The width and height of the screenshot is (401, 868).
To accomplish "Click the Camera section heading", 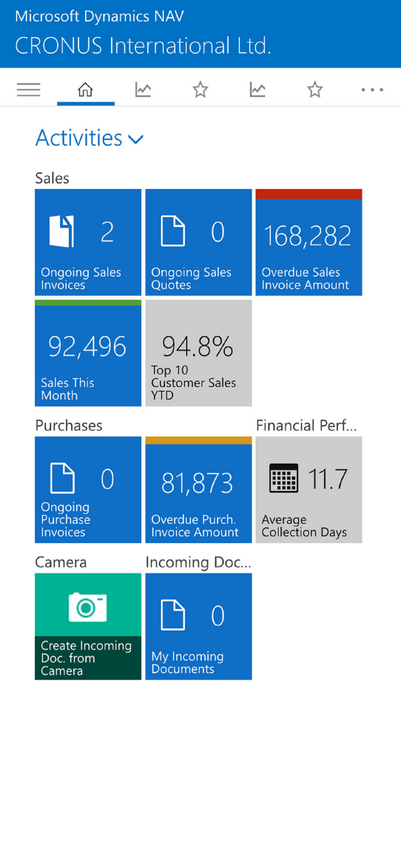I will pyautogui.click(x=61, y=562).
